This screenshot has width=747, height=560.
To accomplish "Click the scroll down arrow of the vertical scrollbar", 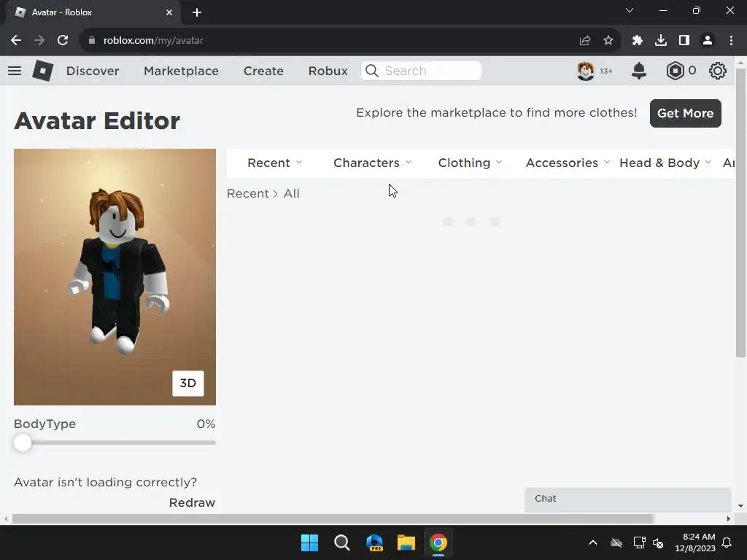I will 741,506.
